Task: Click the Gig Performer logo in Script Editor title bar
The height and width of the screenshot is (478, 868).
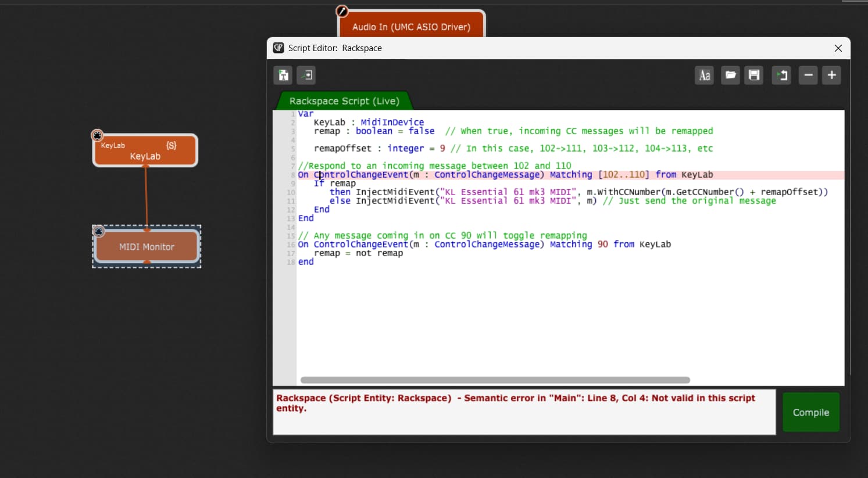Action: [x=278, y=48]
